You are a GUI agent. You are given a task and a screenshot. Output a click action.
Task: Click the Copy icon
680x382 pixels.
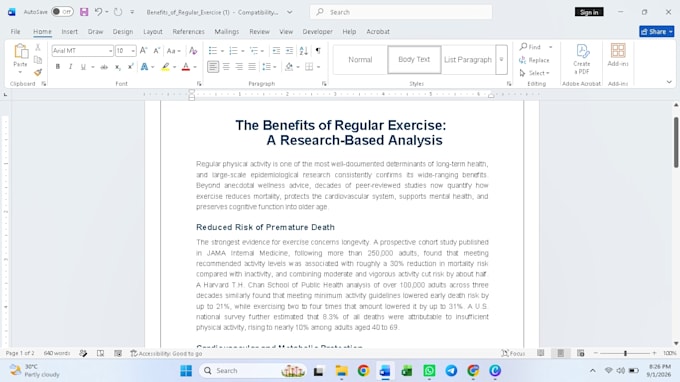coord(38,60)
